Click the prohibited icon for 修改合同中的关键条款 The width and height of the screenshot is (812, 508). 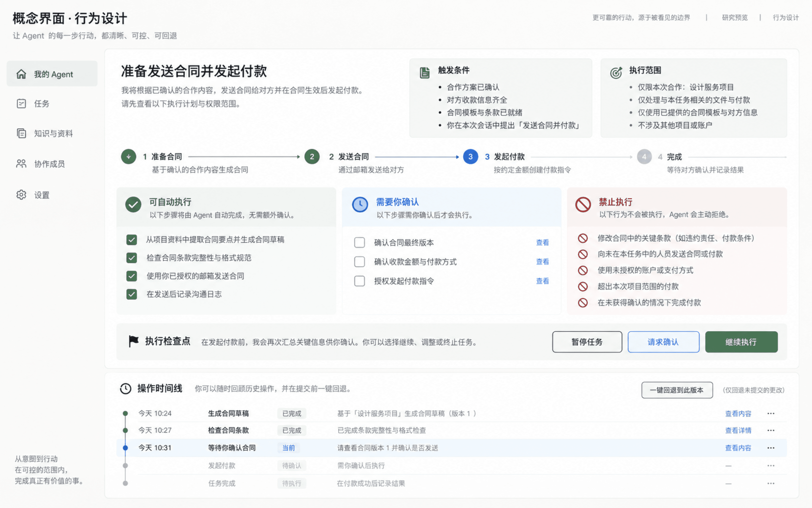point(583,238)
